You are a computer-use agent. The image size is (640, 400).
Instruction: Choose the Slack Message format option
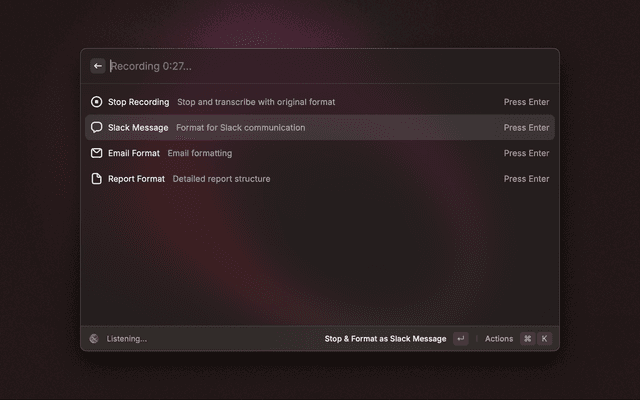click(x=138, y=128)
